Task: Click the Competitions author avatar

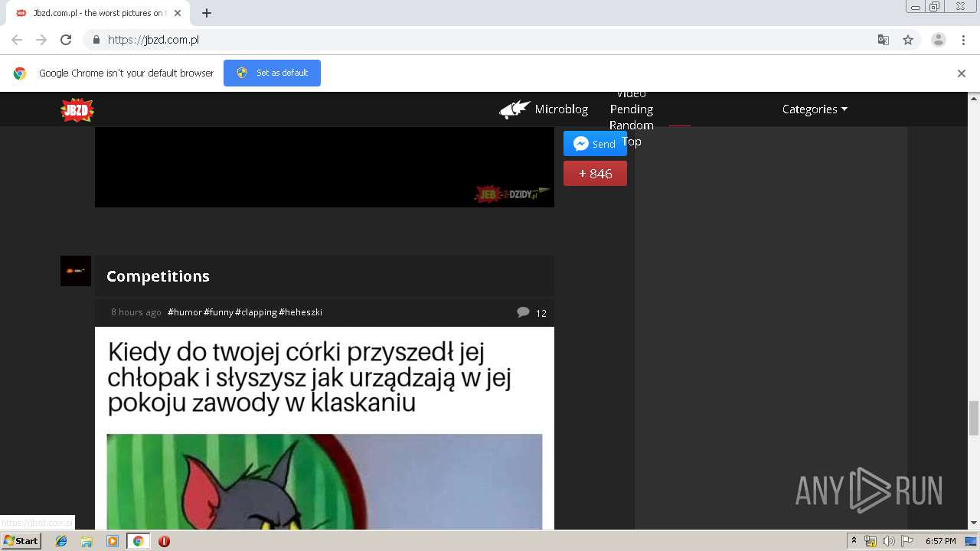Action: coord(76,271)
